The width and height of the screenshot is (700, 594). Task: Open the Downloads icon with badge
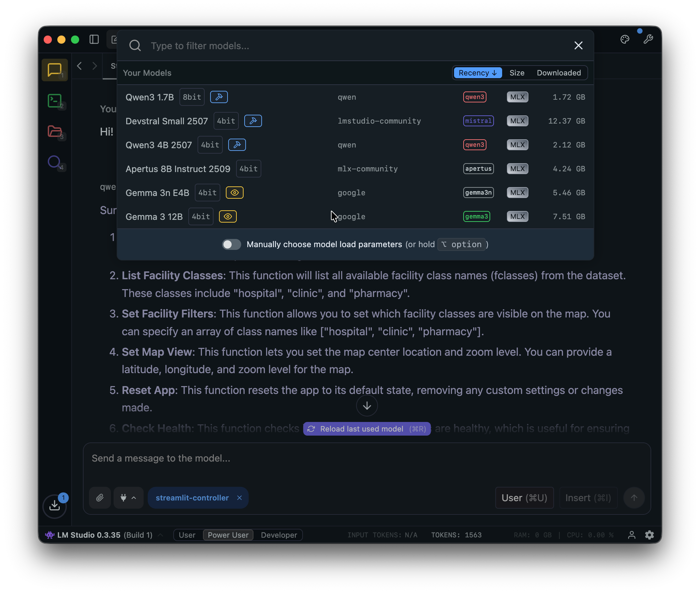click(55, 506)
